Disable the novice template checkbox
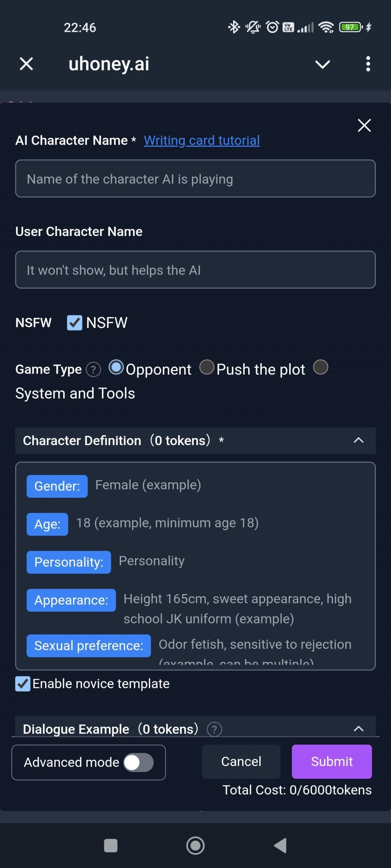391x868 pixels. (x=23, y=684)
